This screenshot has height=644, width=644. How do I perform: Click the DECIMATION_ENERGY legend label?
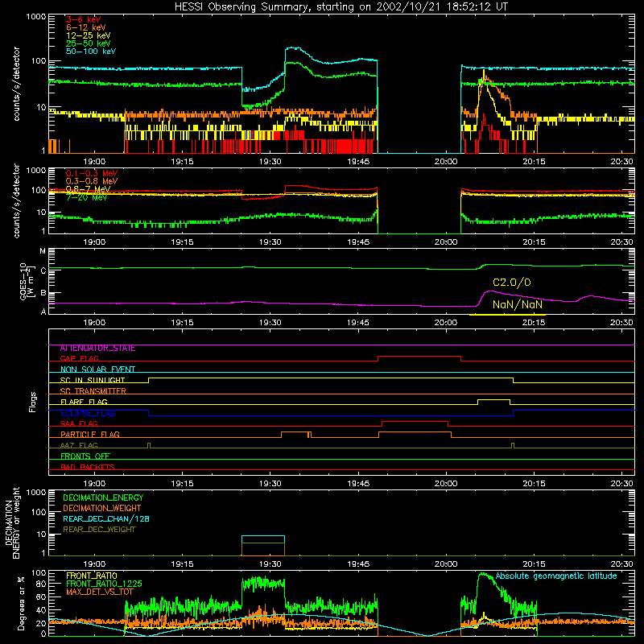tap(103, 497)
